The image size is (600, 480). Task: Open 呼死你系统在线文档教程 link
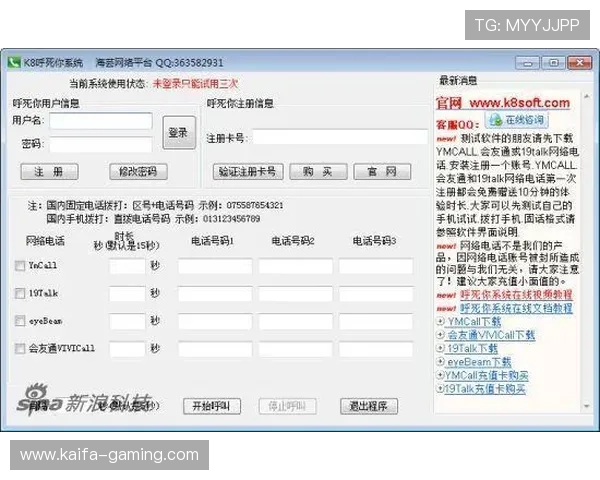point(516,308)
